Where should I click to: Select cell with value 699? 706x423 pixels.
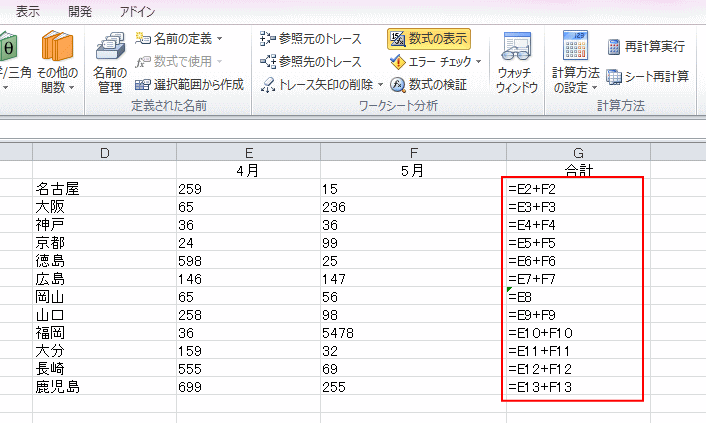coord(249,387)
